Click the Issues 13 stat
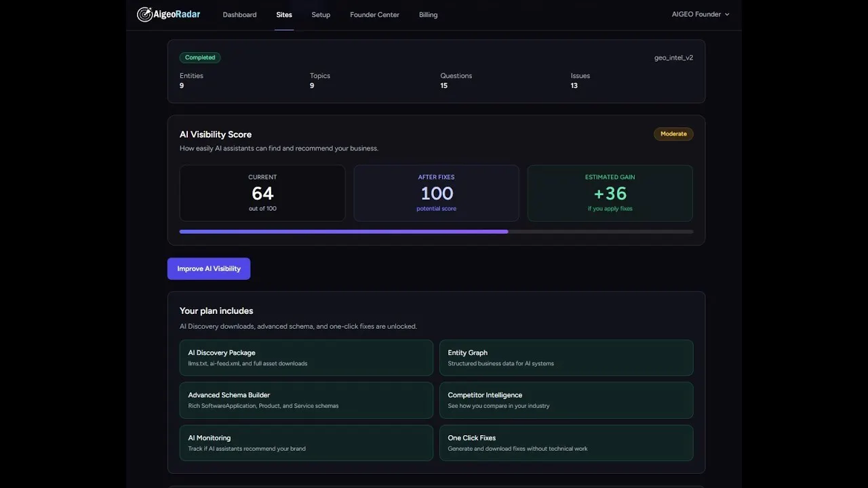Image resolution: width=868 pixels, height=488 pixels. pos(580,81)
